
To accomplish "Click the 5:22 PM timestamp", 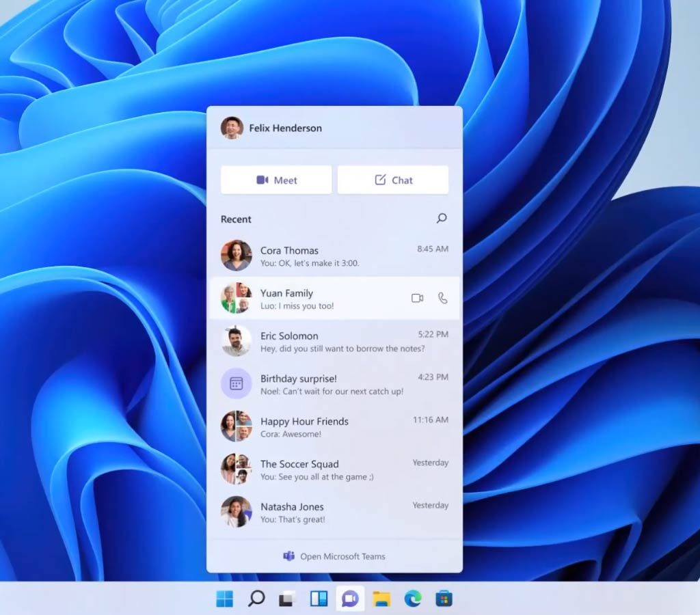I will pos(433,334).
